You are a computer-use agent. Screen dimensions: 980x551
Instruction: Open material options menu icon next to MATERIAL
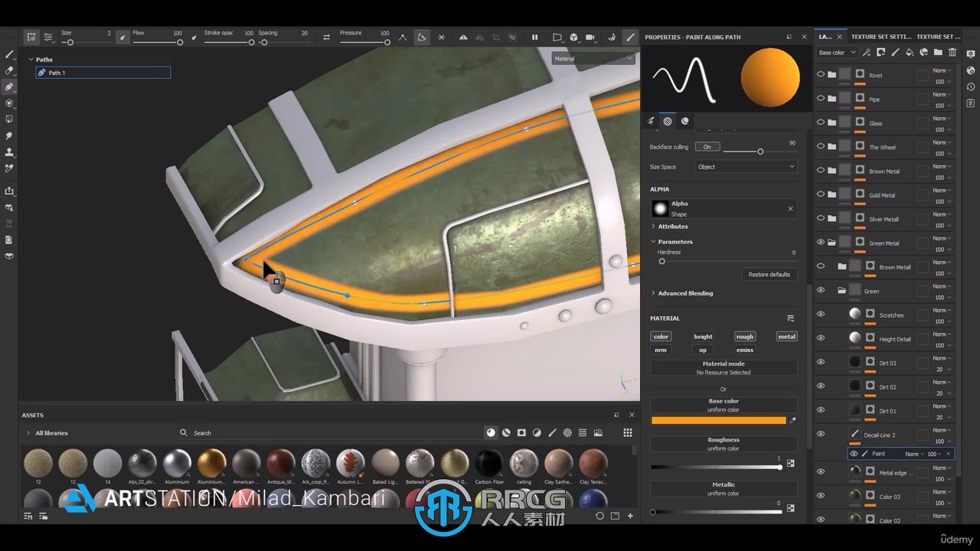pyautogui.click(x=791, y=318)
